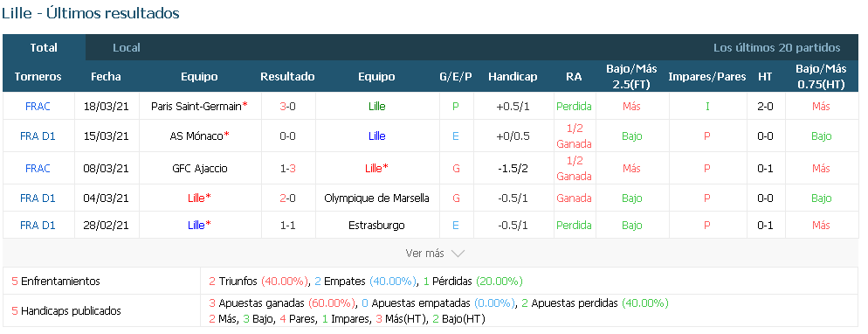Open FRAC tournament link dated 18/03/21
Viewport: 868px width, 334px height.
[38, 107]
